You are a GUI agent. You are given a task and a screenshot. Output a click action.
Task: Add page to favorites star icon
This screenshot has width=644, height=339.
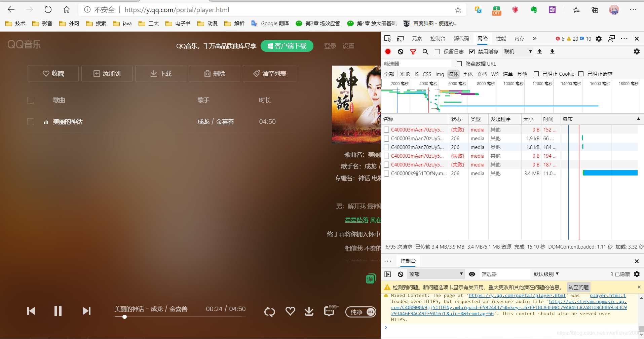[458, 10]
